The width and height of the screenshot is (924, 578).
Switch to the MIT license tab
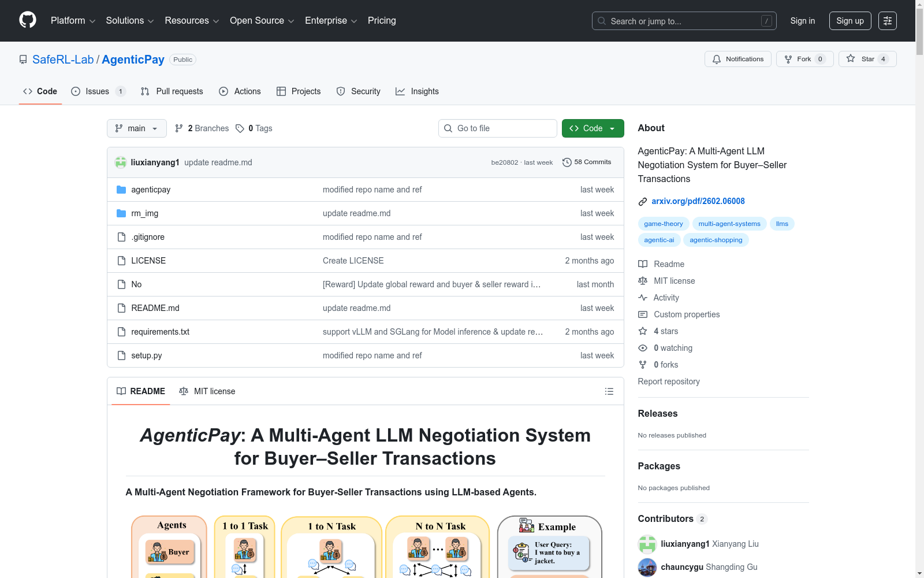(x=207, y=391)
